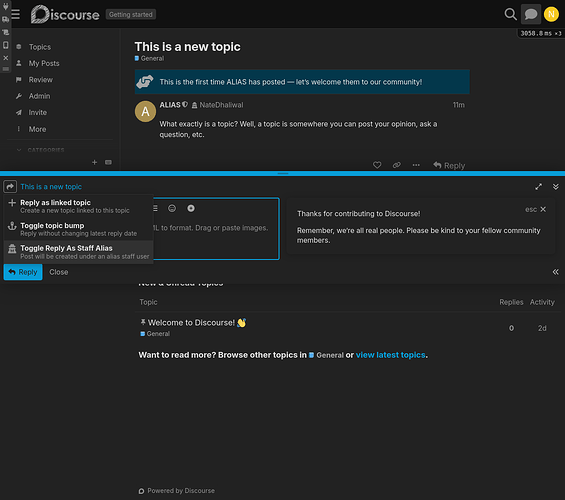Click the ALIAS username
The image size is (565, 500).
point(170,105)
